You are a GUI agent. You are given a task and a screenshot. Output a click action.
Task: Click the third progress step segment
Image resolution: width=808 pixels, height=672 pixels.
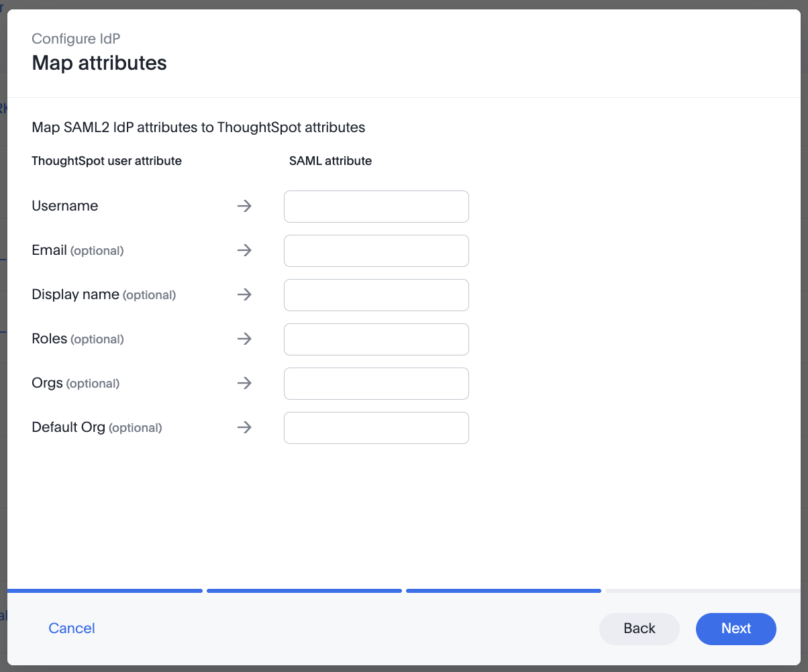503,591
